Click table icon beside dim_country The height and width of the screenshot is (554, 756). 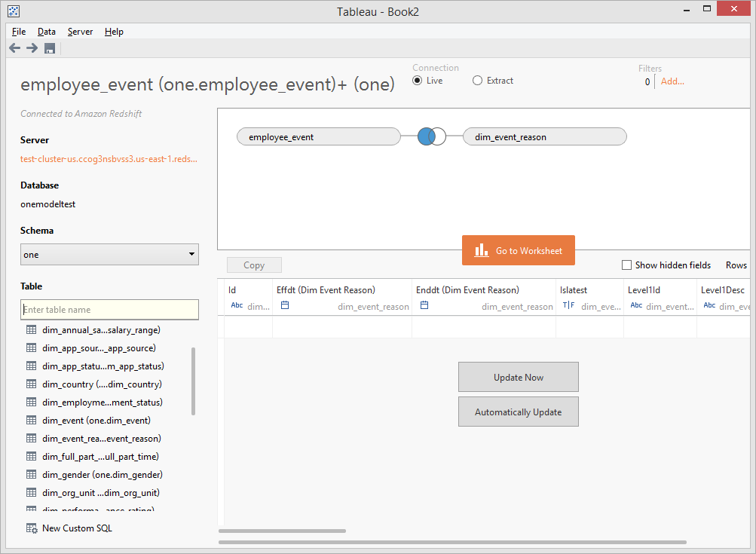(x=32, y=384)
